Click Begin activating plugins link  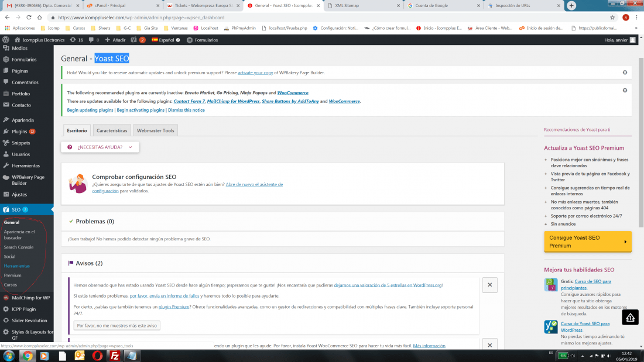[141, 110]
